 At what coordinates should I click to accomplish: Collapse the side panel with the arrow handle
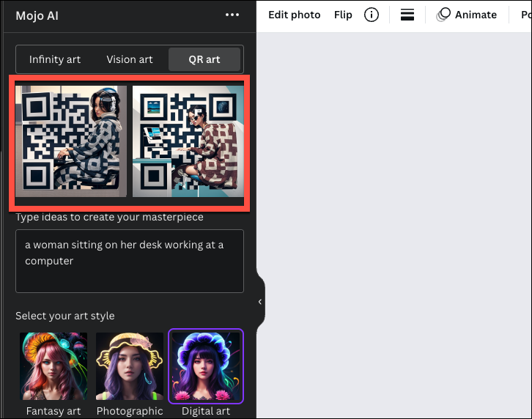pyautogui.click(x=260, y=302)
